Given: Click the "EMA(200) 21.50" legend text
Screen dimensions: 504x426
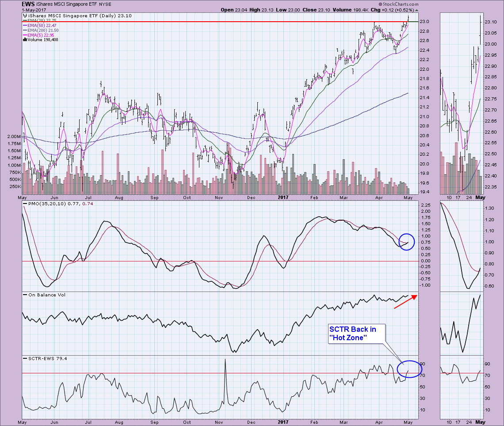Looking at the screenshot, I should pyautogui.click(x=43, y=30).
